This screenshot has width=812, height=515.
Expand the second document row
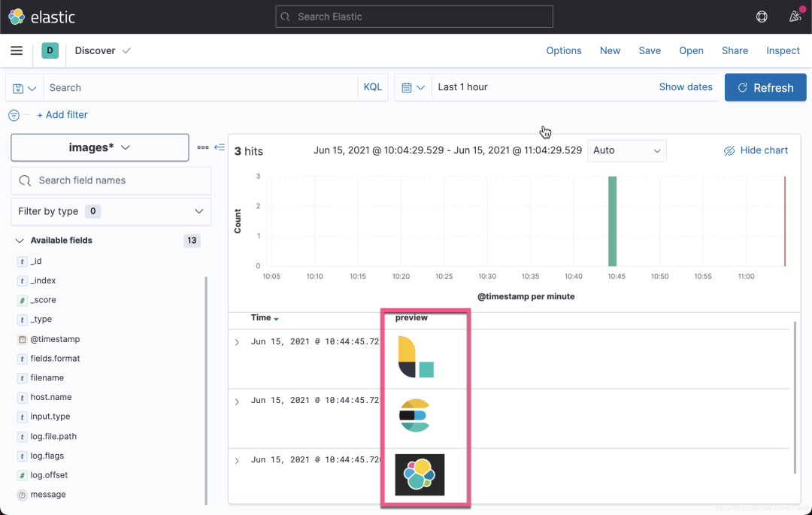click(237, 401)
